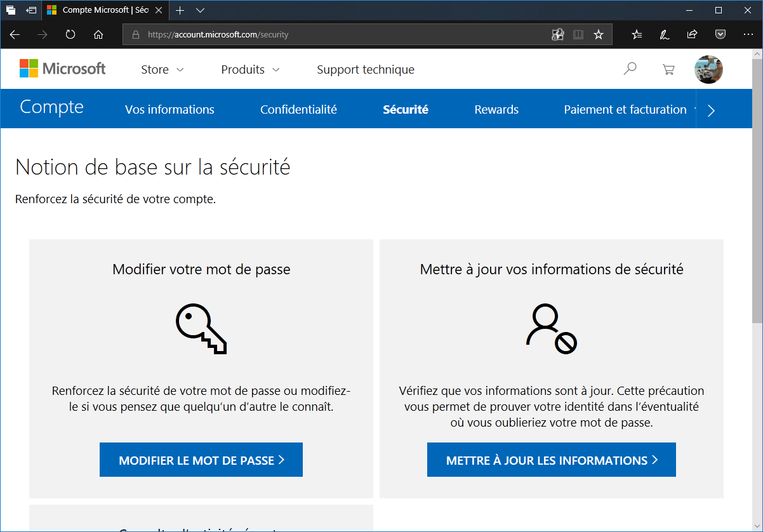Image resolution: width=763 pixels, height=532 pixels.
Task: Open the account profile picture
Action: pyautogui.click(x=708, y=70)
